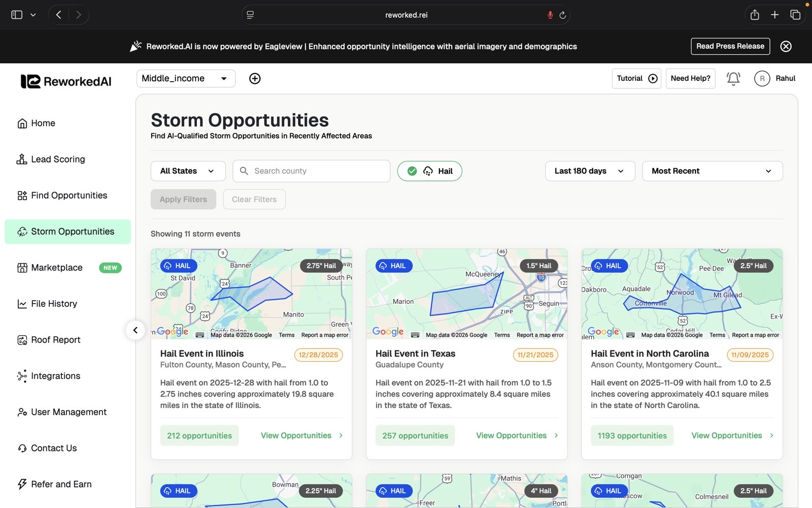
Task: Open the All States dropdown
Action: (187, 171)
